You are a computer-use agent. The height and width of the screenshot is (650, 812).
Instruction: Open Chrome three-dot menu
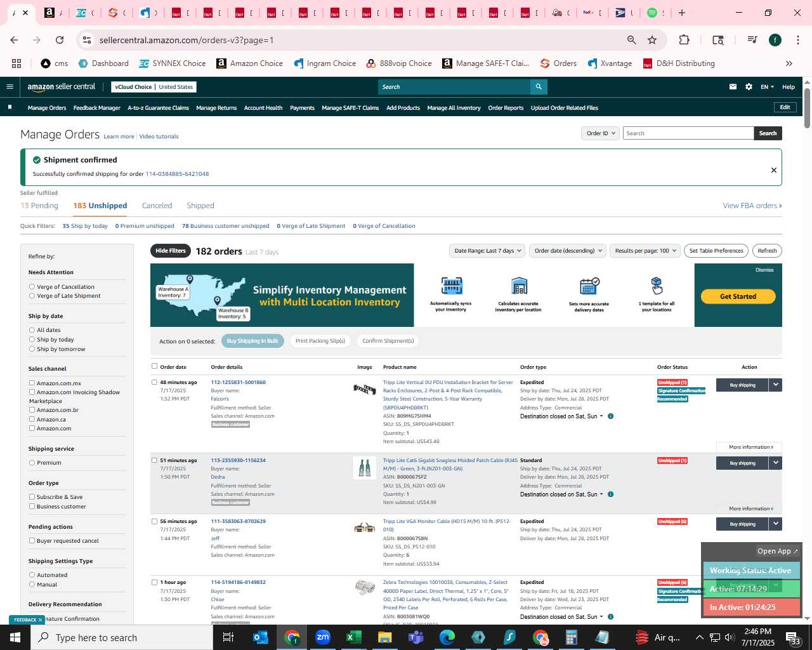[x=797, y=40]
